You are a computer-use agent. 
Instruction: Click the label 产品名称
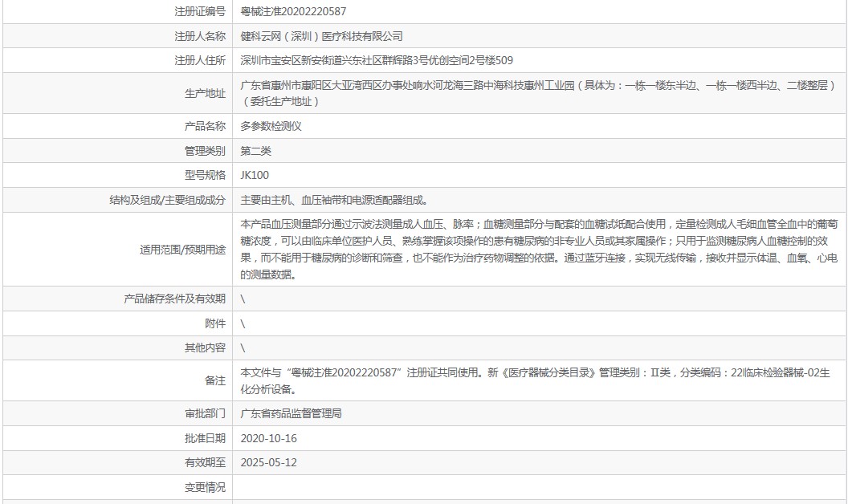point(205,126)
